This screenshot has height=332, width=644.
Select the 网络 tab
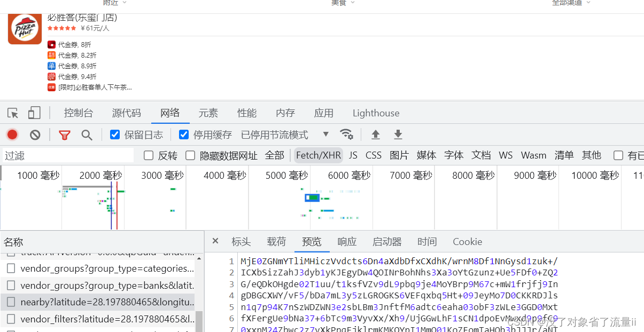(x=170, y=113)
